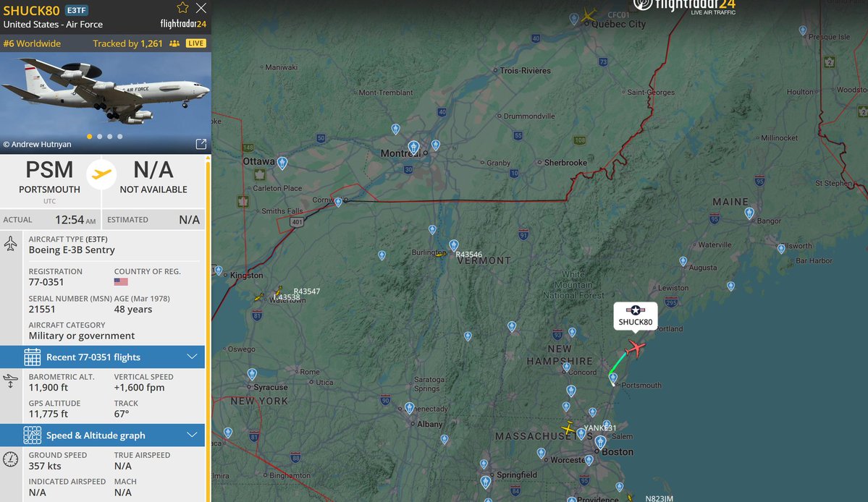Screen dimensions: 868x502
Task: Click Boeing E-3B Sentry aircraft type text
Action: click(72, 250)
